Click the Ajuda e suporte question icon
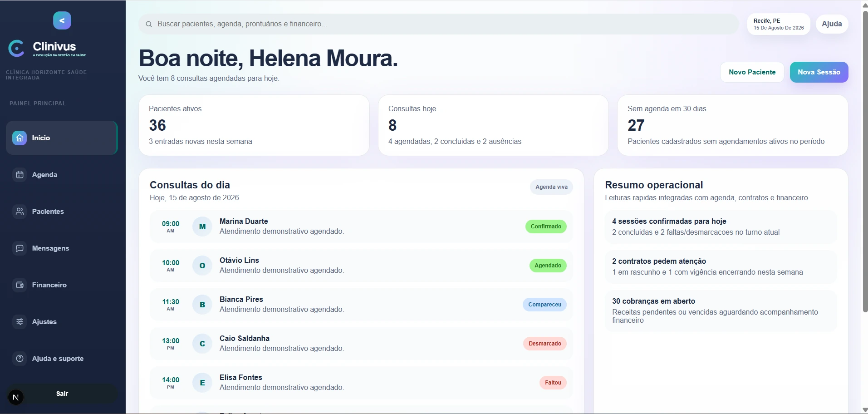Viewport: 868px width, 414px height. tap(20, 359)
